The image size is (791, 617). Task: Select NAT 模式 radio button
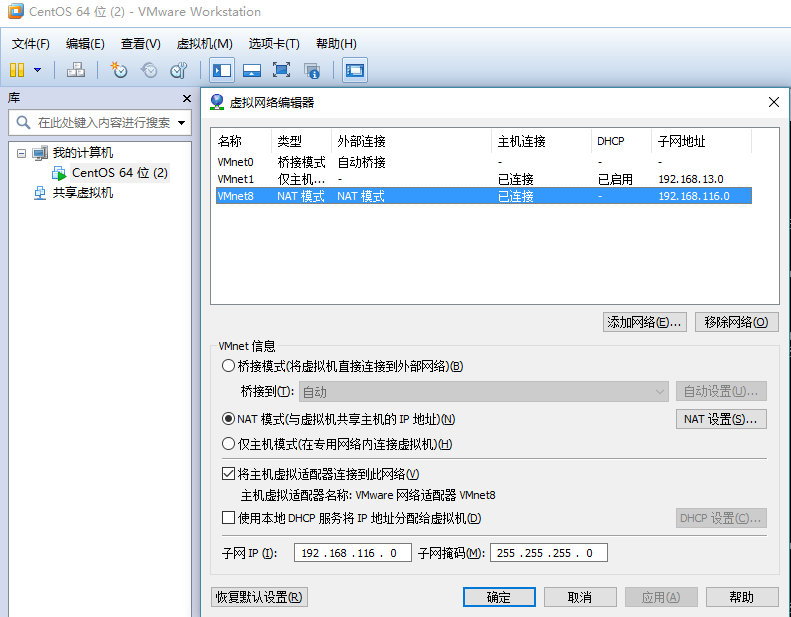(x=229, y=419)
